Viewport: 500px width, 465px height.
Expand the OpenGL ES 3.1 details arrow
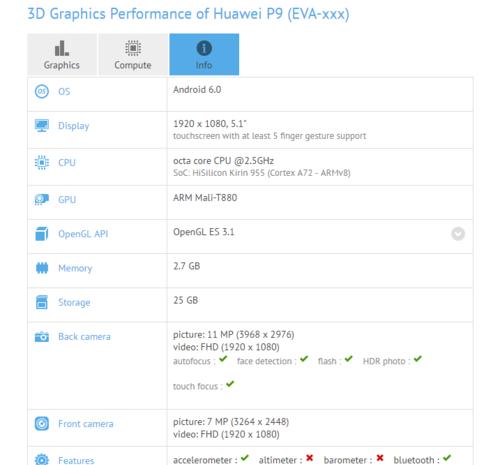pyautogui.click(x=458, y=234)
